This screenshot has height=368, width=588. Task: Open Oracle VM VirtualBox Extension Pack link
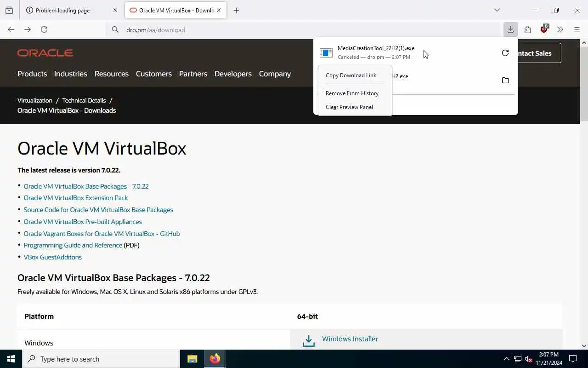tap(76, 198)
